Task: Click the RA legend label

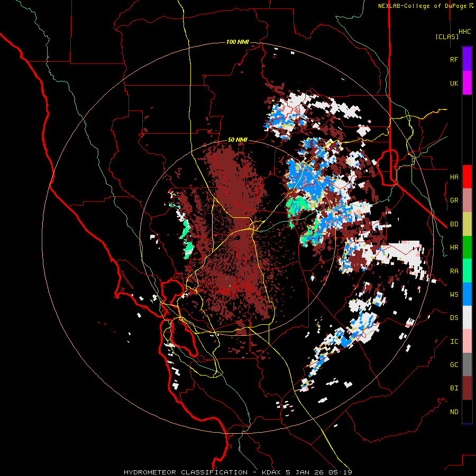Action: 454,271
